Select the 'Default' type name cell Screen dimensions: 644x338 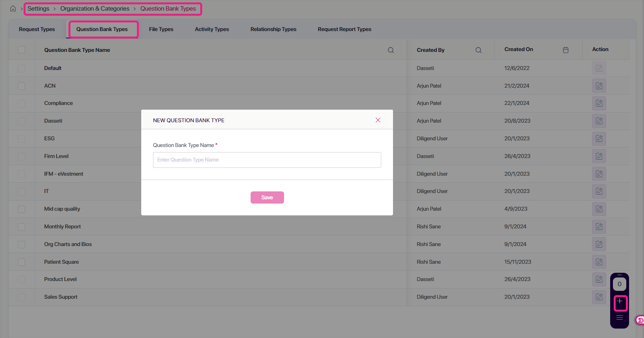pos(53,68)
